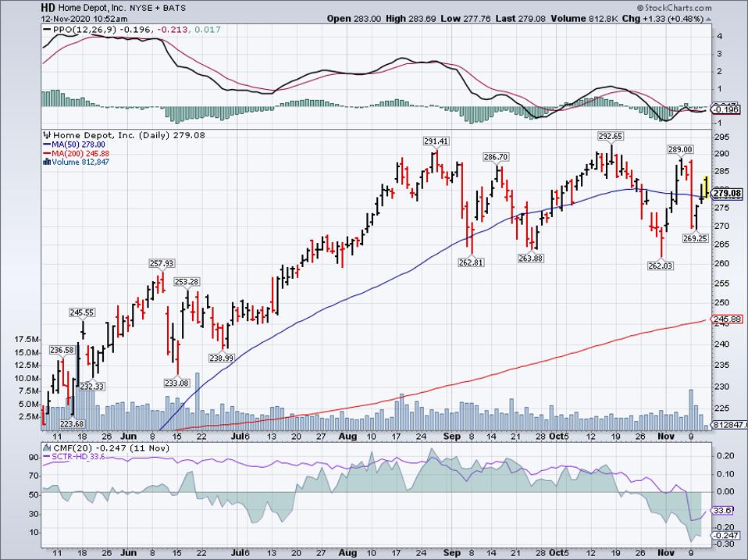
Task: Click the 289.00 high price label
Action: click(680, 149)
